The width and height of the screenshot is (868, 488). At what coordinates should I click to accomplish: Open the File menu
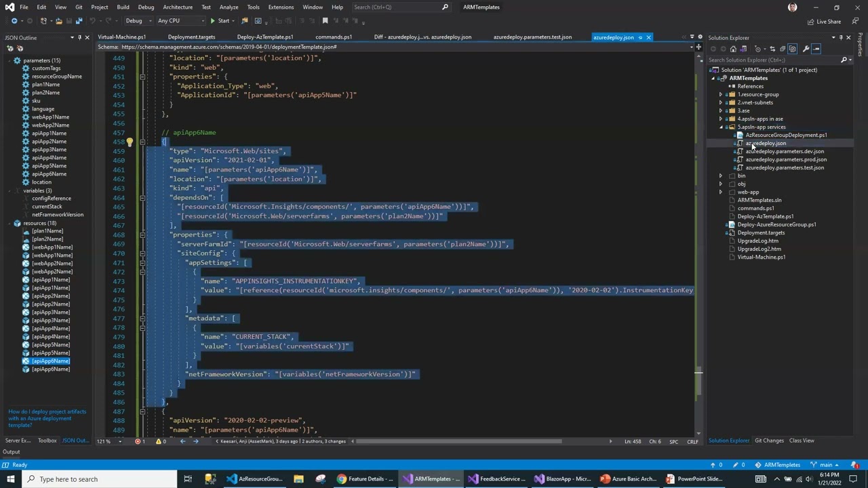coord(24,7)
